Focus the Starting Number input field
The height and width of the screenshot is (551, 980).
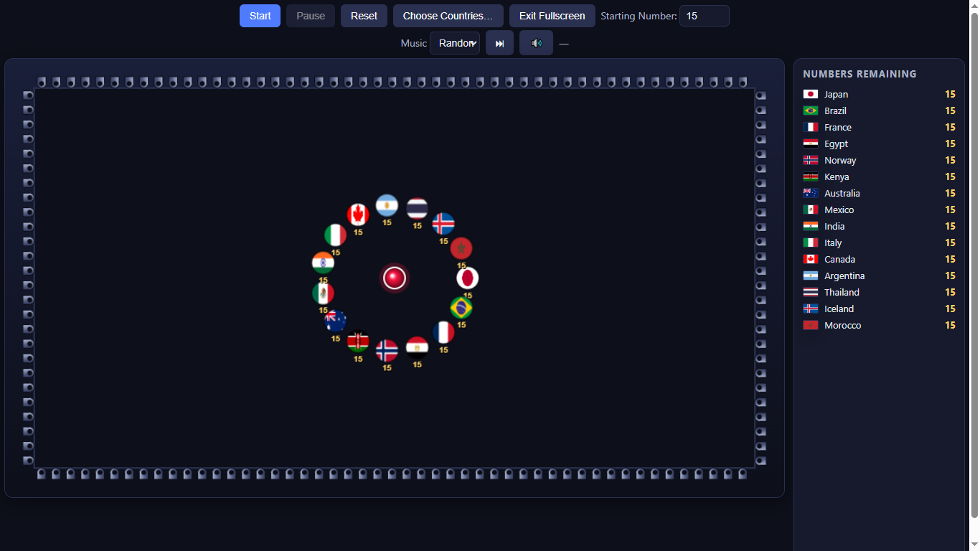[x=705, y=16]
